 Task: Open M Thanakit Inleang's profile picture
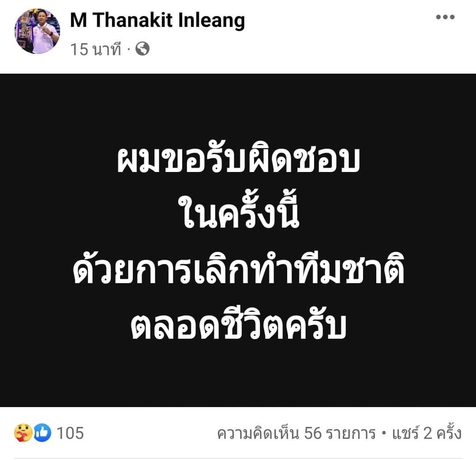37,31
